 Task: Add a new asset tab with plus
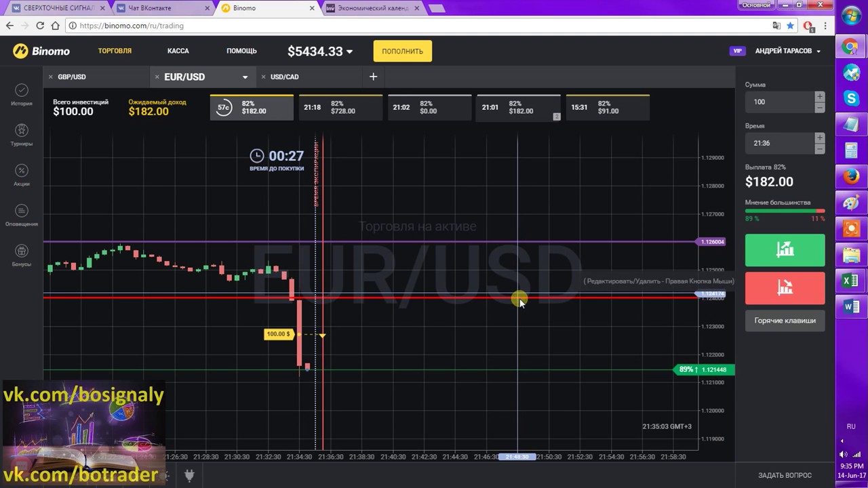pyautogui.click(x=373, y=77)
